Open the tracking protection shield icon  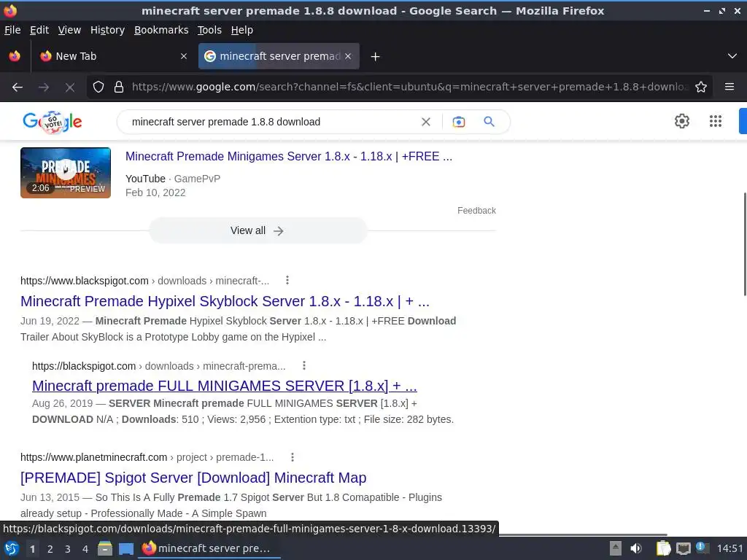[98, 87]
